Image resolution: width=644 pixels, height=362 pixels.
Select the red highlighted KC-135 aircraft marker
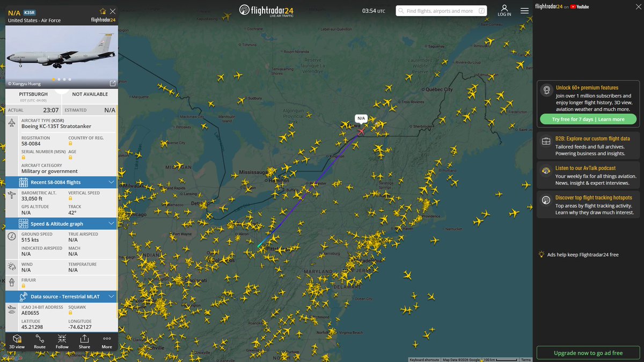(361, 130)
